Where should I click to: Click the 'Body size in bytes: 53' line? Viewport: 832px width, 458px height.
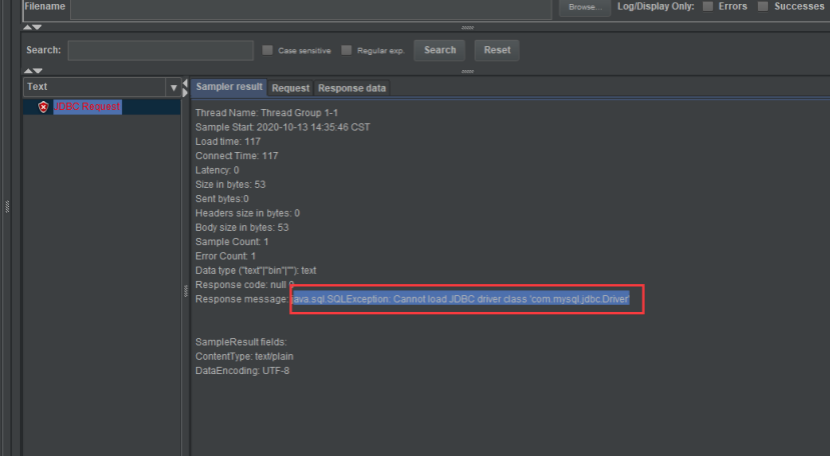pos(242,228)
